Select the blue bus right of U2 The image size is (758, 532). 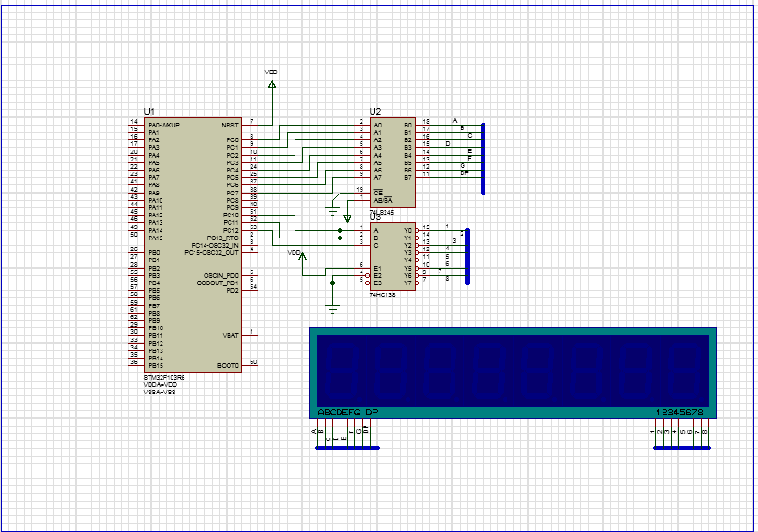tap(483, 159)
